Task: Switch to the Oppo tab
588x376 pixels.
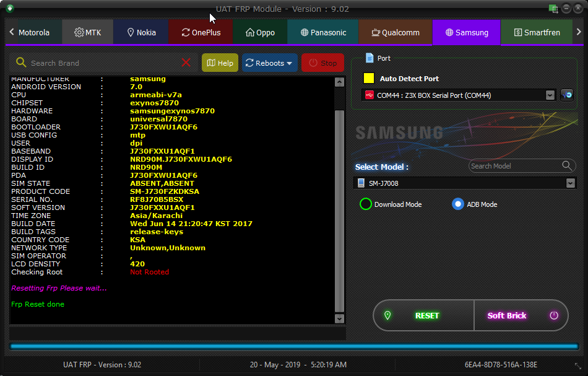Action: point(260,33)
